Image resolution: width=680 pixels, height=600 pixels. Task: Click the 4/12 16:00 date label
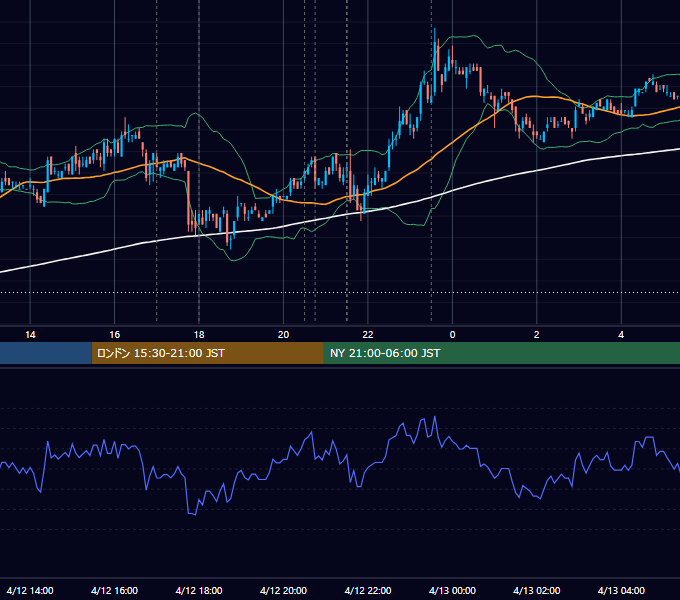(x=114, y=590)
